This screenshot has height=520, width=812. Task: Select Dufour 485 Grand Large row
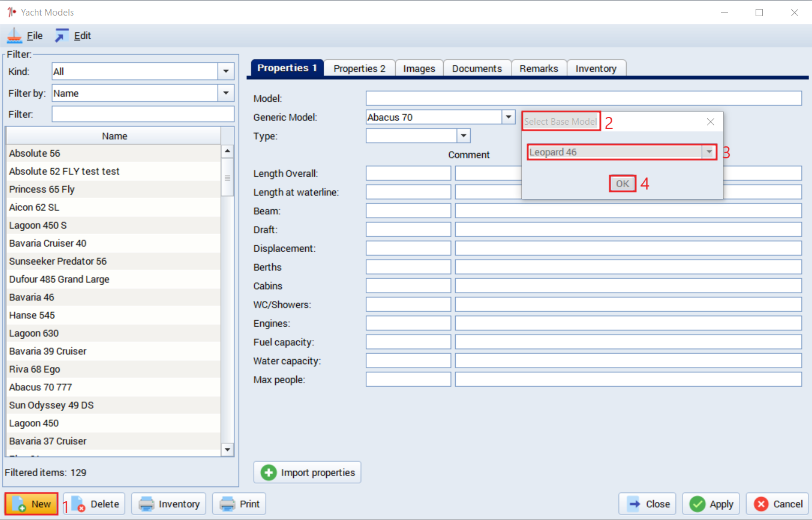click(x=113, y=279)
